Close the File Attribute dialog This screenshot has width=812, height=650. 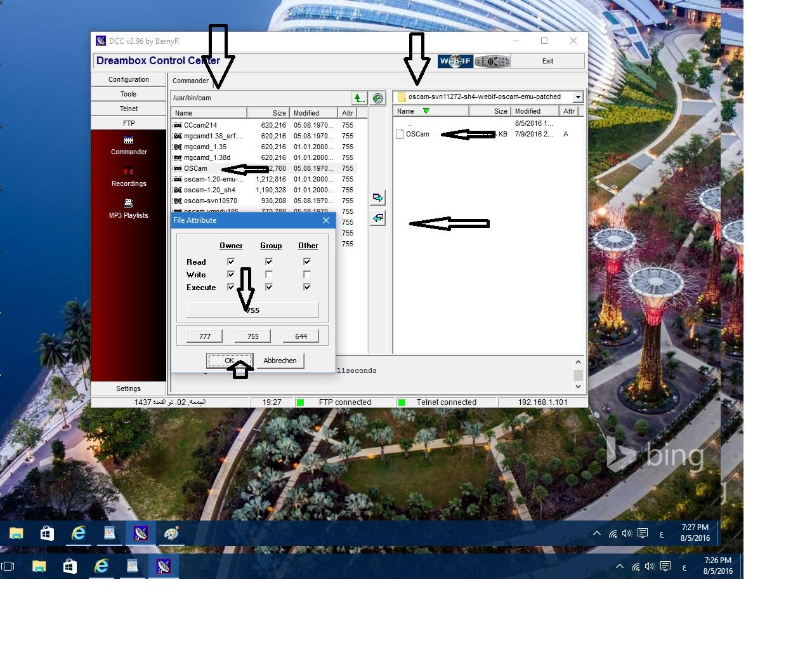(326, 220)
